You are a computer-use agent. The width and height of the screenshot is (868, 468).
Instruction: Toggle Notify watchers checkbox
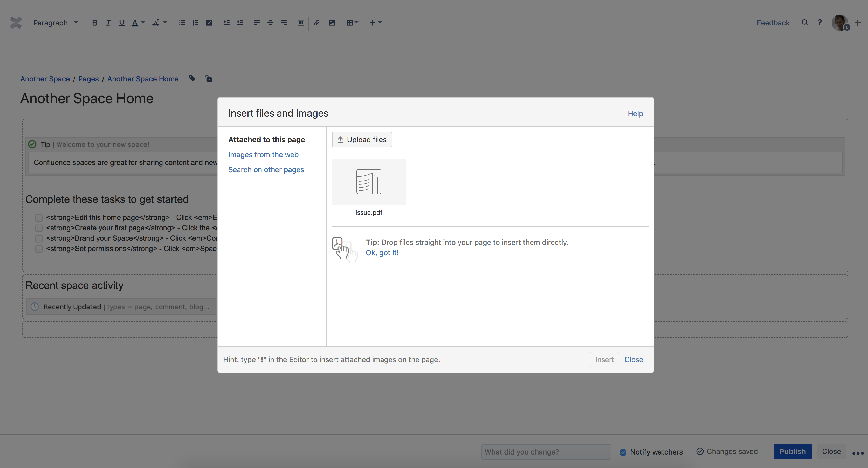pos(623,452)
